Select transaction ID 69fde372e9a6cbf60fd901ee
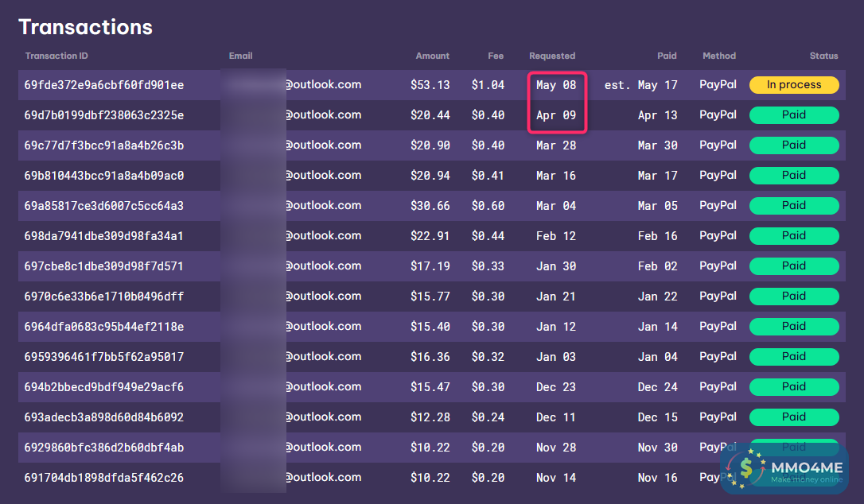Viewport: 864px width, 504px height. 104,85
